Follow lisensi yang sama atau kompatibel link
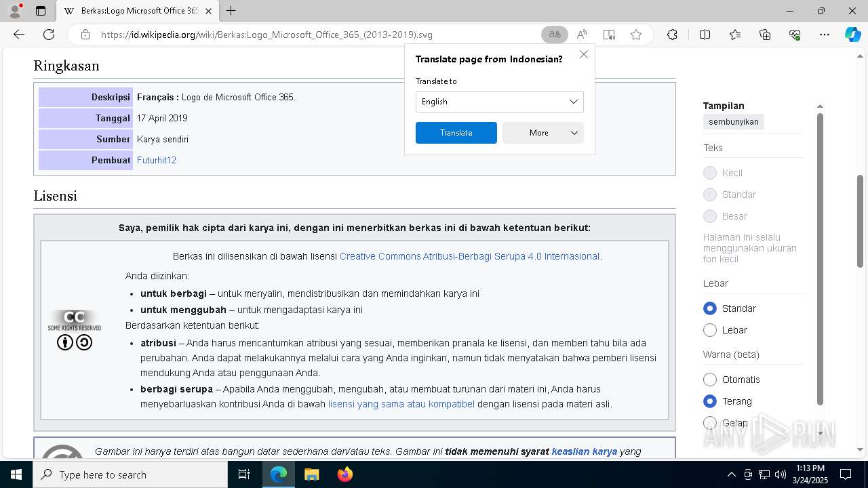The height and width of the screenshot is (488, 868). coord(401,404)
